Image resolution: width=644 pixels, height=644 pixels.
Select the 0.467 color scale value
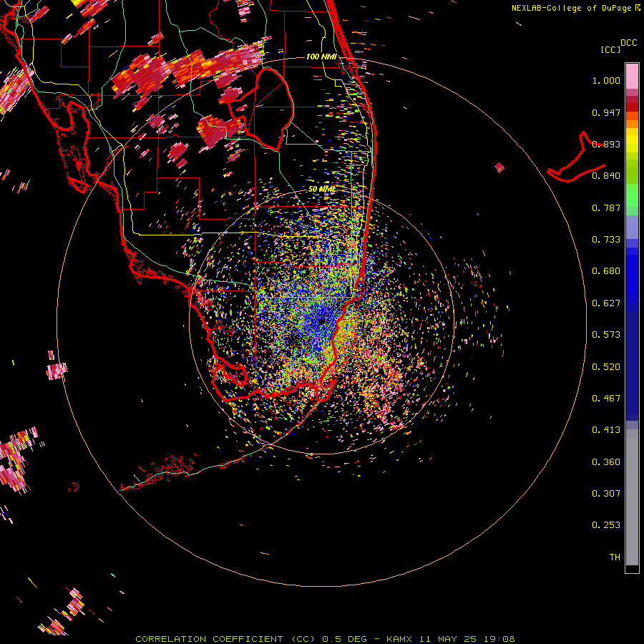coord(606,399)
